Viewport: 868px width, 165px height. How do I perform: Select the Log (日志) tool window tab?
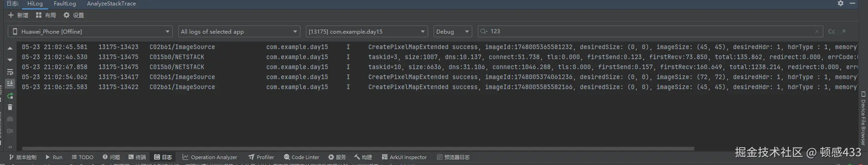pyautogui.click(x=163, y=157)
